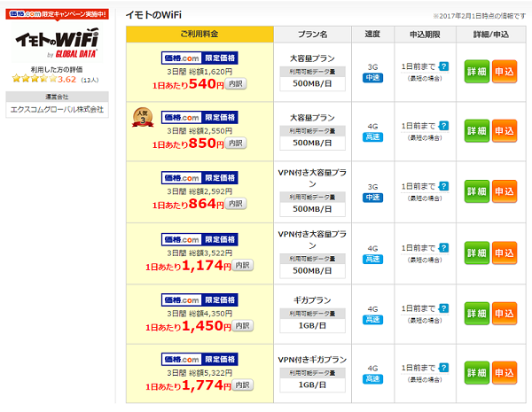This screenshot has width=532, height=412.
Task: Click the 中速 speed badge for the 540円 plan
Action: click(x=372, y=78)
